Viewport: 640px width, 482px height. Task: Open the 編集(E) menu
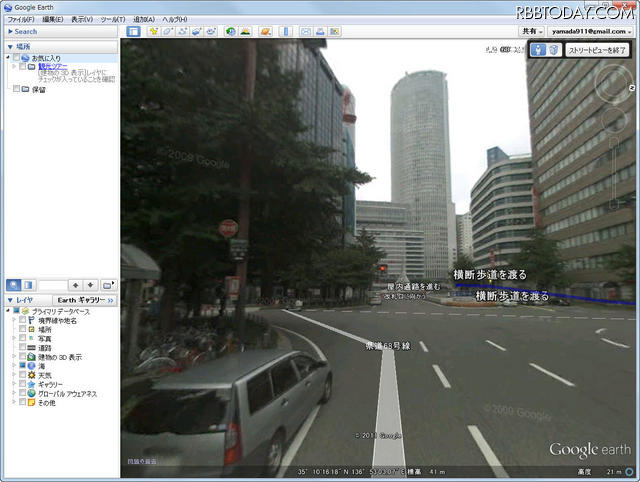click(53, 19)
